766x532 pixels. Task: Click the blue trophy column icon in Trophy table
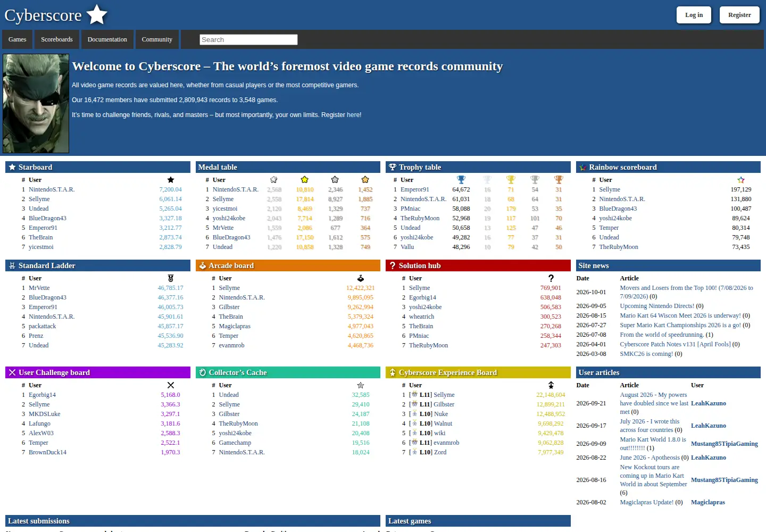pyautogui.click(x=461, y=180)
